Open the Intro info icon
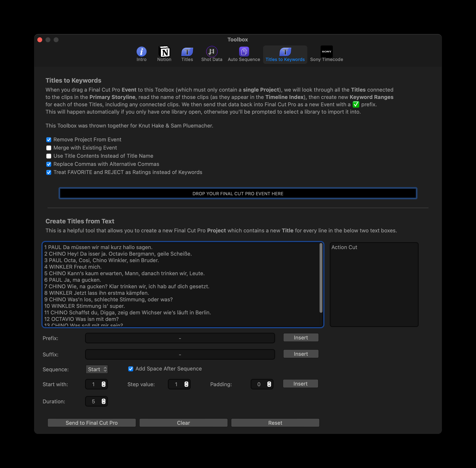The image size is (476, 468). point(141,52)
